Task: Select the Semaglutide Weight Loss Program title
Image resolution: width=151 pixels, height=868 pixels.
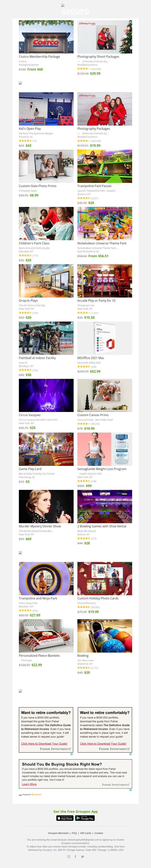Action: click(102, 469)
